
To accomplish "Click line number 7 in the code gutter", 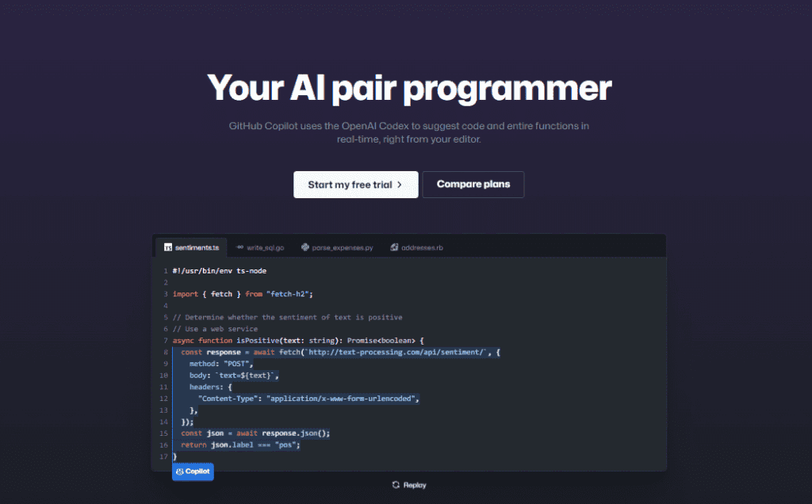I will [165, 340].
